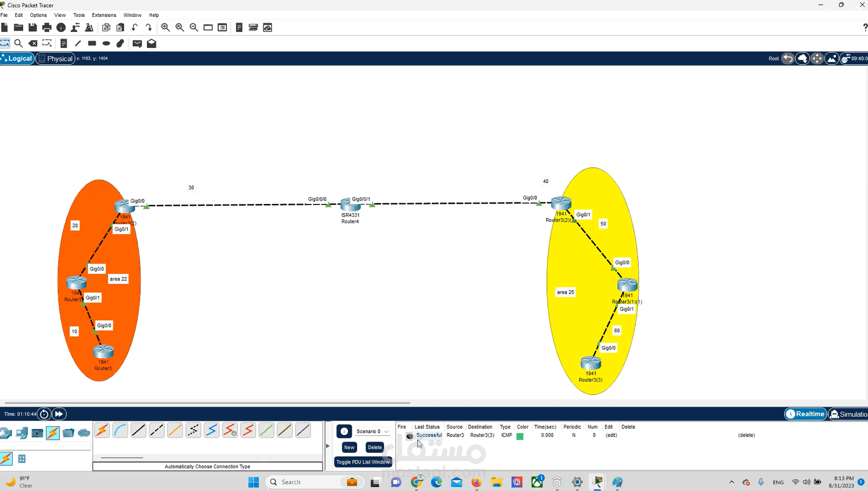The image size is (868, 491).
Task: Select the ISR4331 Router4 device
Action: coord(350,205)
